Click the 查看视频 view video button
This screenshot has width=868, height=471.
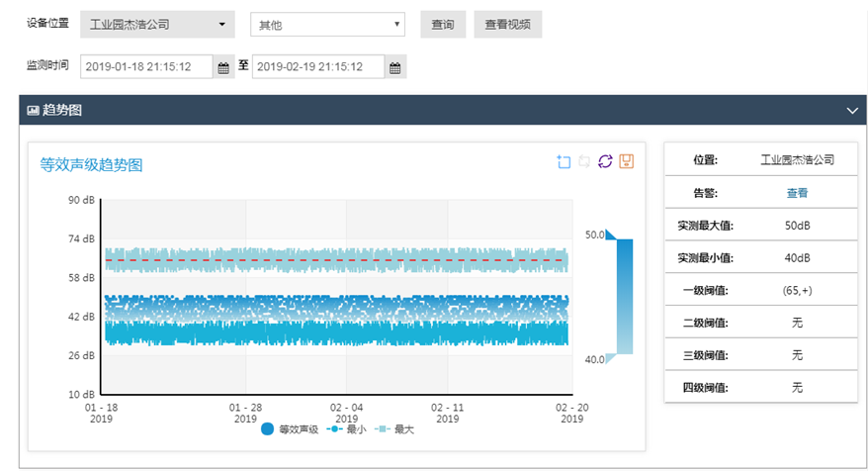pyautogui.click(x=507, y=25)
